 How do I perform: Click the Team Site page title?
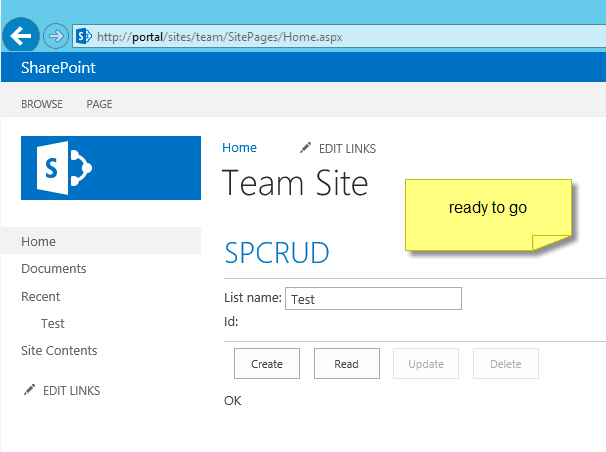point(295,183)
